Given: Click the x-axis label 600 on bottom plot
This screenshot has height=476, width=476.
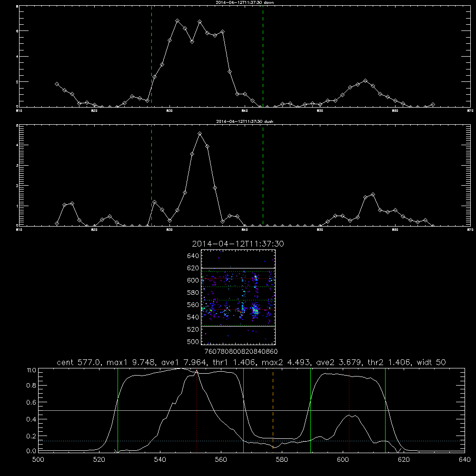Looking at the screenshot, I should tap(343, 460).
